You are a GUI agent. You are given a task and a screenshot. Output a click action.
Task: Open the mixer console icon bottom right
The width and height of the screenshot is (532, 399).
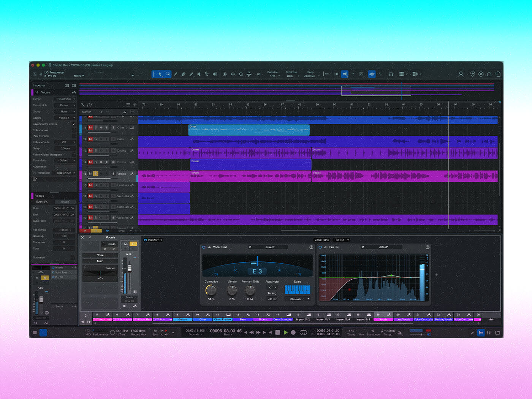click(489, 332)
